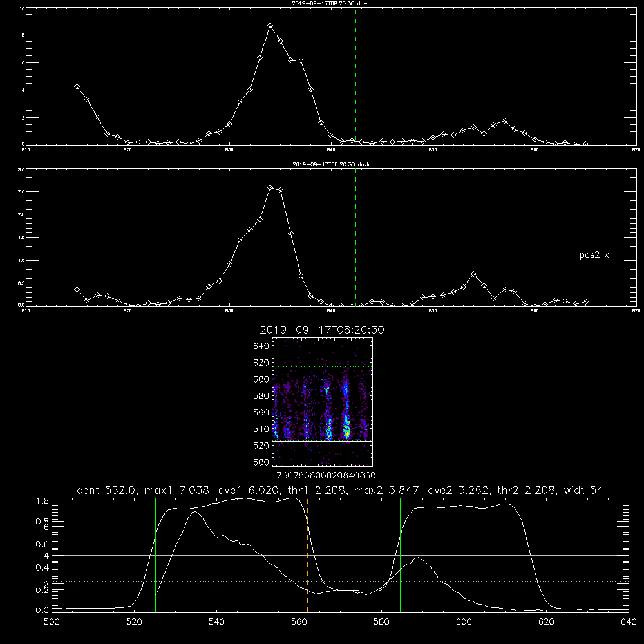This screenshot has height=644, width=644.
Task: Click the solid white horizontal line at level 4
Action: [x=340, y=555]
